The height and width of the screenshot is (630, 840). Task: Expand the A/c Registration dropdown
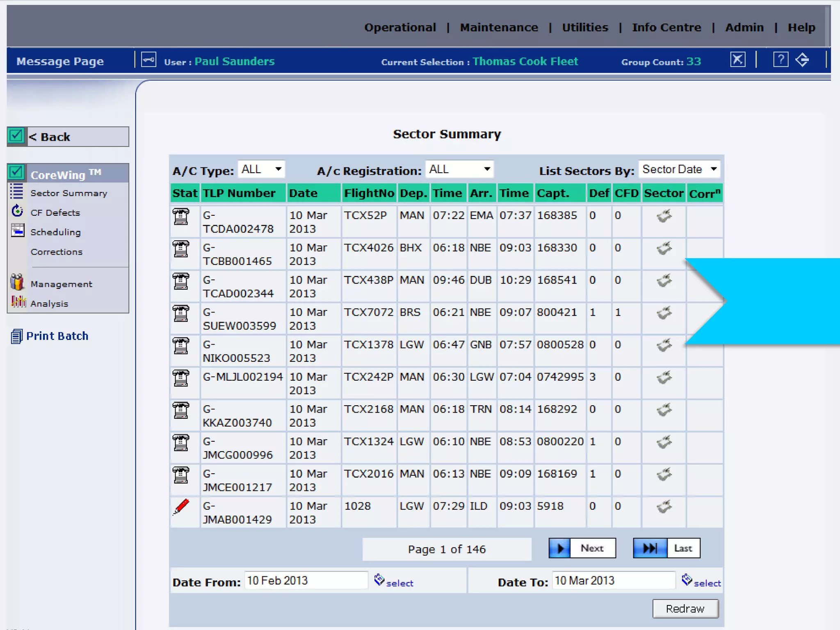pos(459,169)
